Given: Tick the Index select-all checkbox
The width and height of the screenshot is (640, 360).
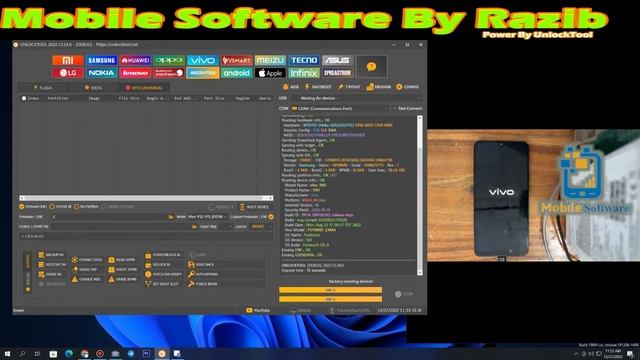Looking at the screenshot, I should point(24,98).
